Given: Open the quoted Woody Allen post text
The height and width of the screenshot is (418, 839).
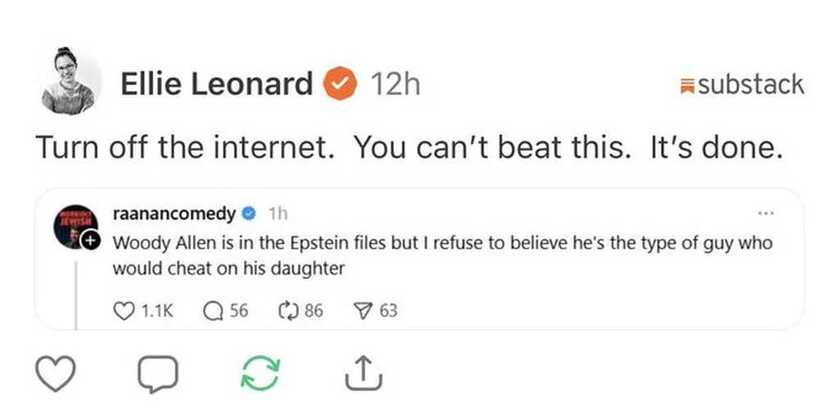Looking at the screenshot, I should pyautogui.click(x=440, y=256).
